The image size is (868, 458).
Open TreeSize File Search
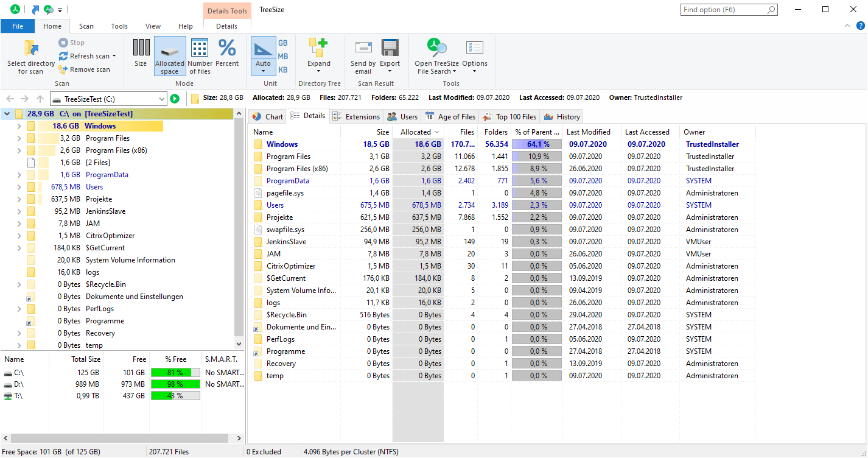click(436, 56)
